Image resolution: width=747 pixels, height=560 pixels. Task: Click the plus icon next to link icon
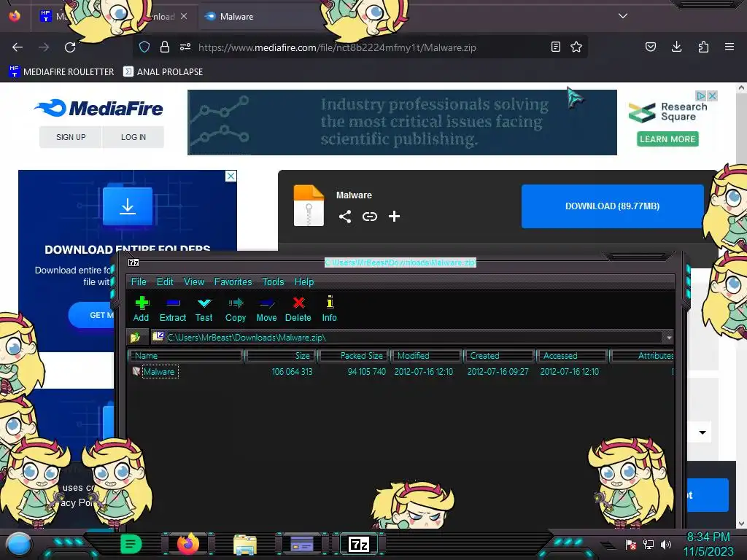[394, 217]
